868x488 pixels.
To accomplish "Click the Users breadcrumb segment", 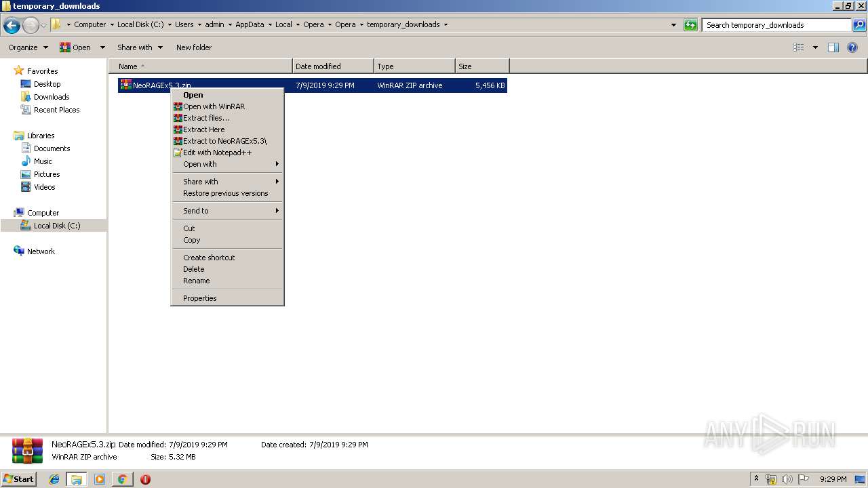I will pos(184,24).
